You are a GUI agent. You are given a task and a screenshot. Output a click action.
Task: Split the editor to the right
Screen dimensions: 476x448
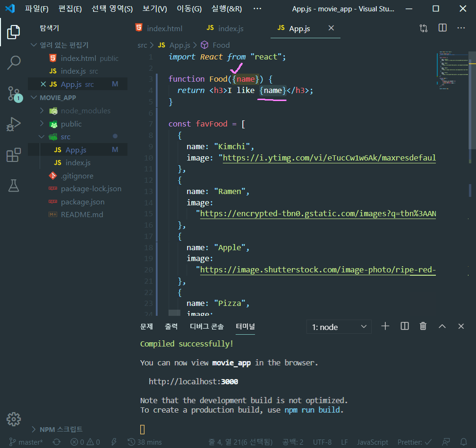click(x=442, y=28)
